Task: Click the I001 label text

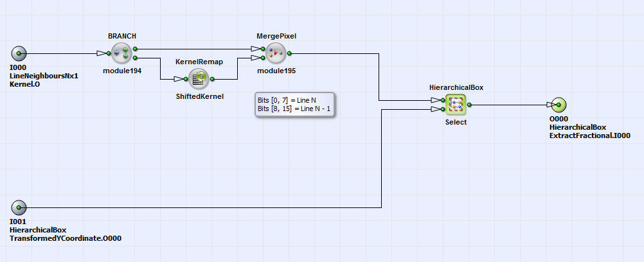Action: click(17, 222)
